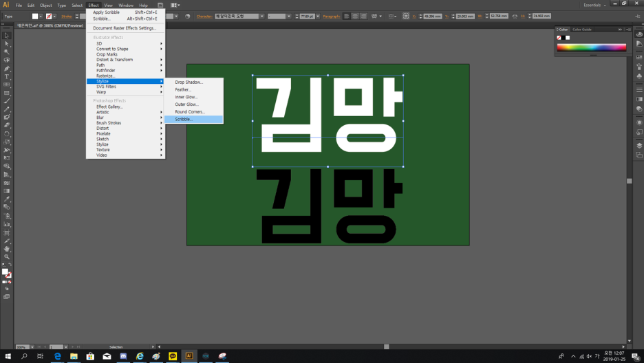
Task: Open the Layers panel icon
Action: (639, 145)
